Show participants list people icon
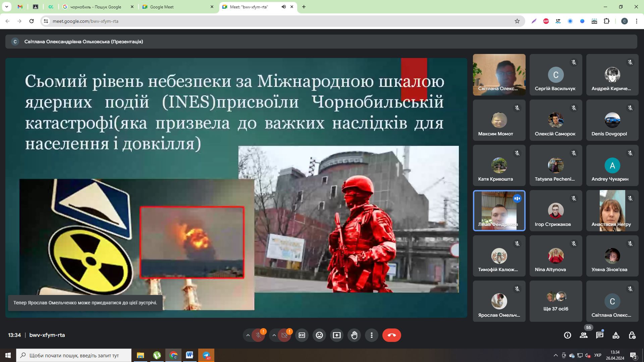The height and width of the screenshot is (362, 644). click(x=584, y=335)
